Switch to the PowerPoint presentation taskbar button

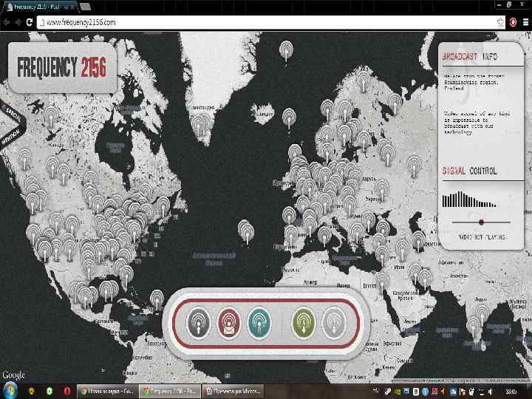coord(233,391)
